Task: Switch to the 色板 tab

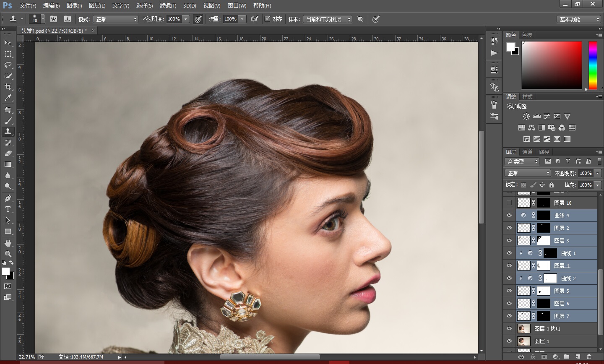Action: (x=527, y=35)
